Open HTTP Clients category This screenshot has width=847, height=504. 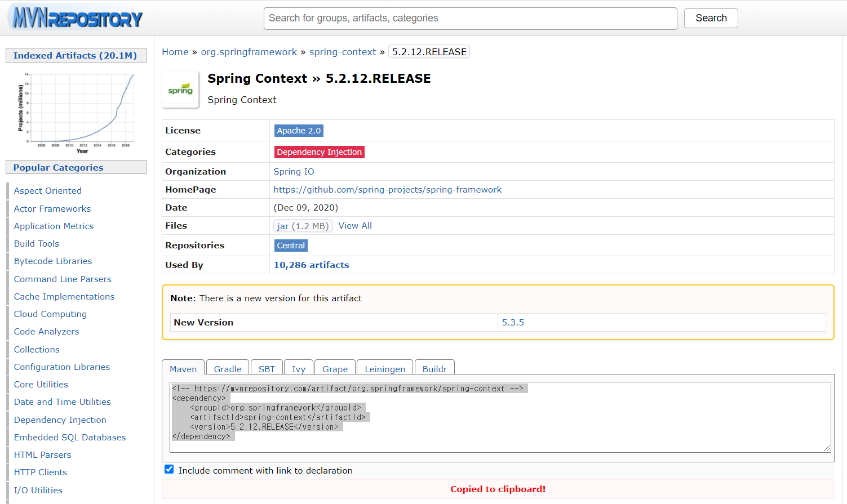pyautogui.click(x=41, y=472)
